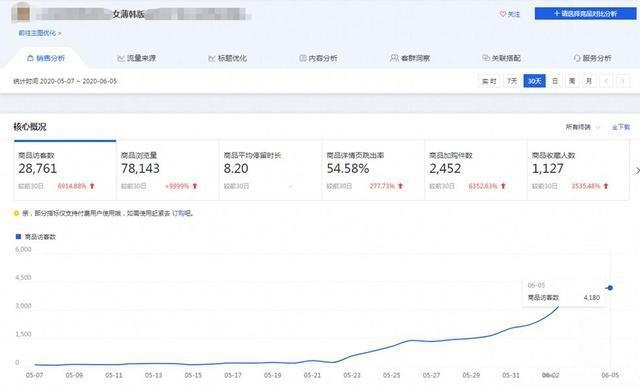Viewport: 640px width, 387px height.
Task: Click the next period arrow button
Action: click(x=623, y=81)
